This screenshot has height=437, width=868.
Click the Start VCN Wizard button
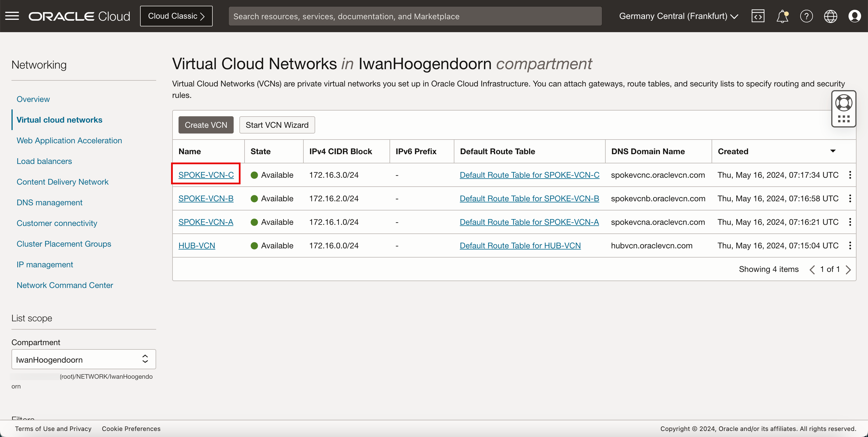(x=277, y=125)
